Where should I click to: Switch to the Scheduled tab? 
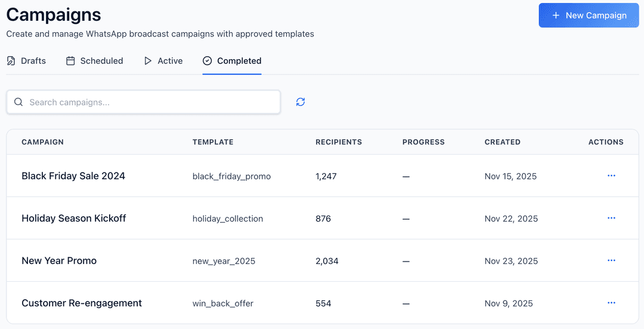[101, 61]
